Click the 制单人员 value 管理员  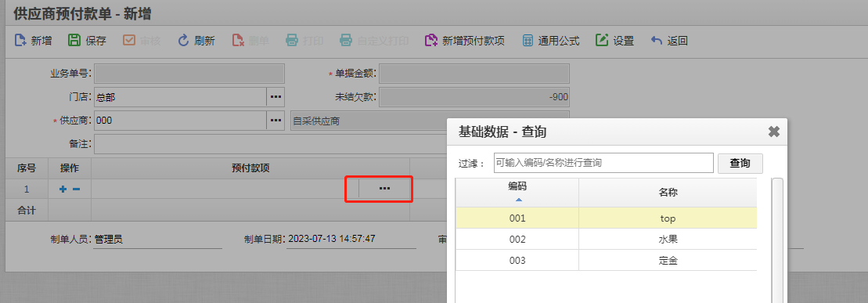coord(109,240)
